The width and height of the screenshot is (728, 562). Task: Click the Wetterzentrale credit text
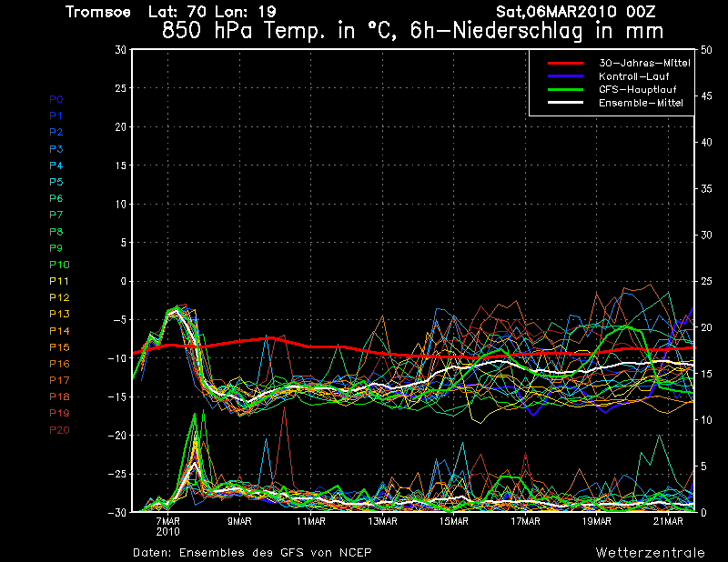649,552
